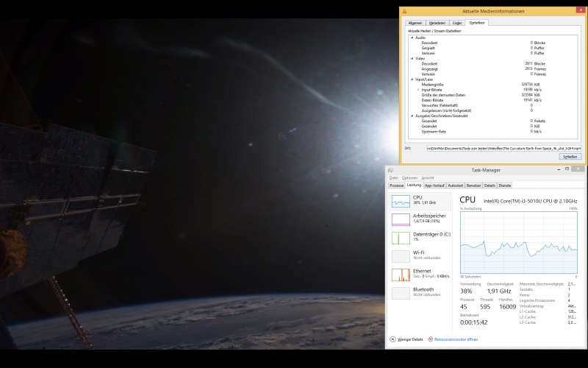The width and height of the screenshot is (588, 368).
Task: Click the Ressourcenmonitor icon beside the link
Action: point(431,339)
